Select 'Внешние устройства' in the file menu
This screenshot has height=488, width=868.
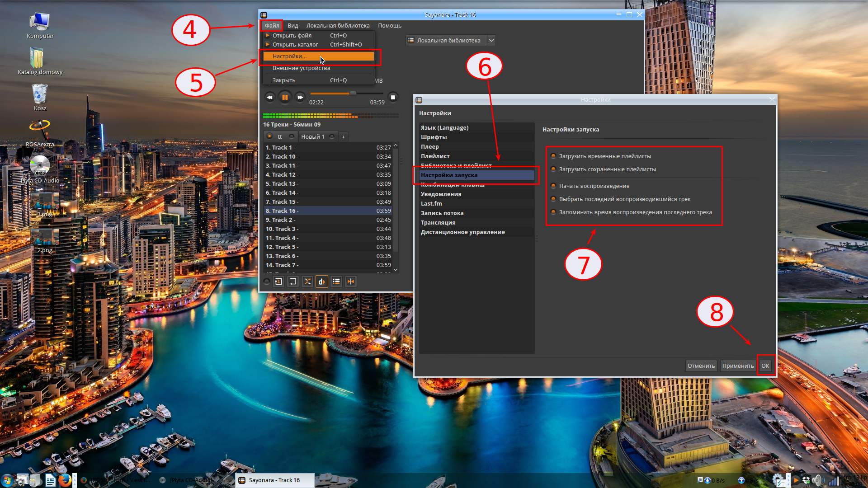click(301, 68)
